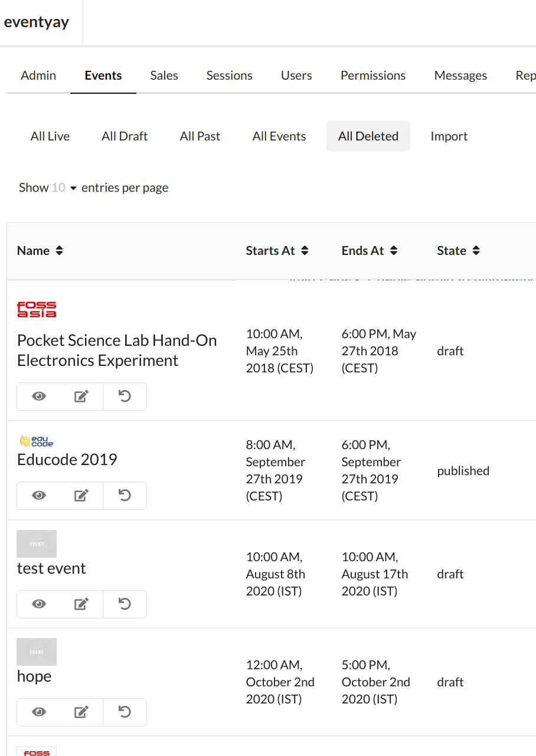Sort events by State column
This screenshot has width=536, height=756.
(x=458, y=251)
